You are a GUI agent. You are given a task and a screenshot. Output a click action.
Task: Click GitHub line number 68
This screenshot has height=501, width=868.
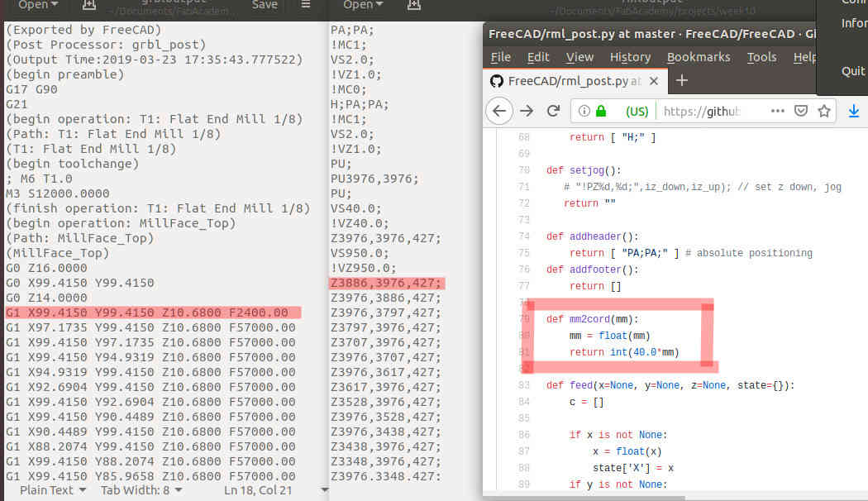click(524, 137)
